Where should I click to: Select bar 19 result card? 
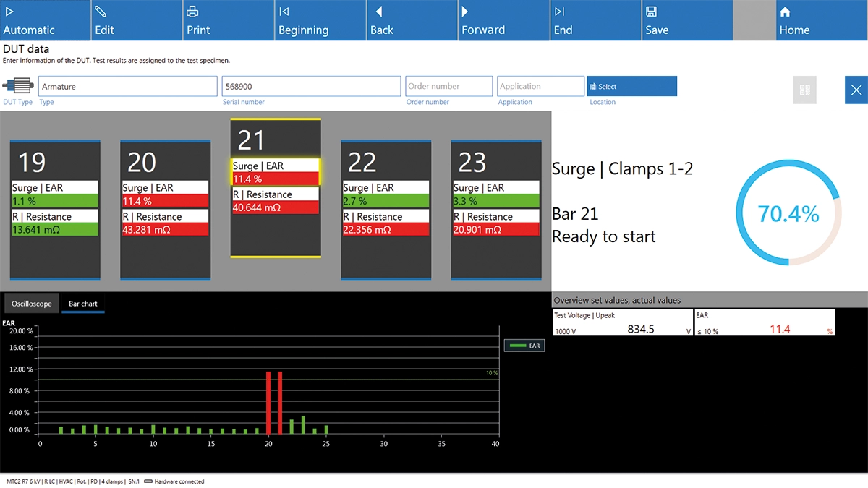pos(55,210)
